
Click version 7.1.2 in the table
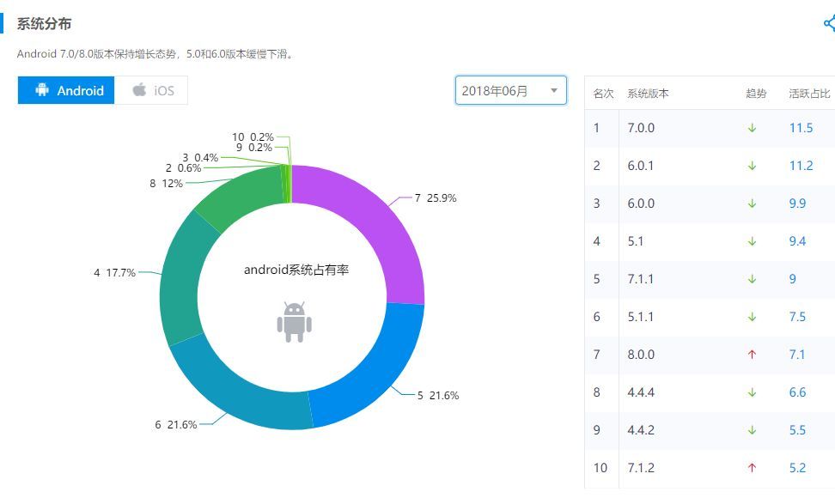tap(641, 468)
